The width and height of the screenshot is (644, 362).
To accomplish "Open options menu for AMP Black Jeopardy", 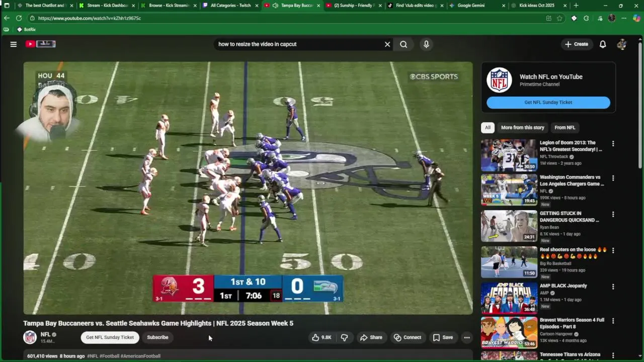I will point(613,287).
